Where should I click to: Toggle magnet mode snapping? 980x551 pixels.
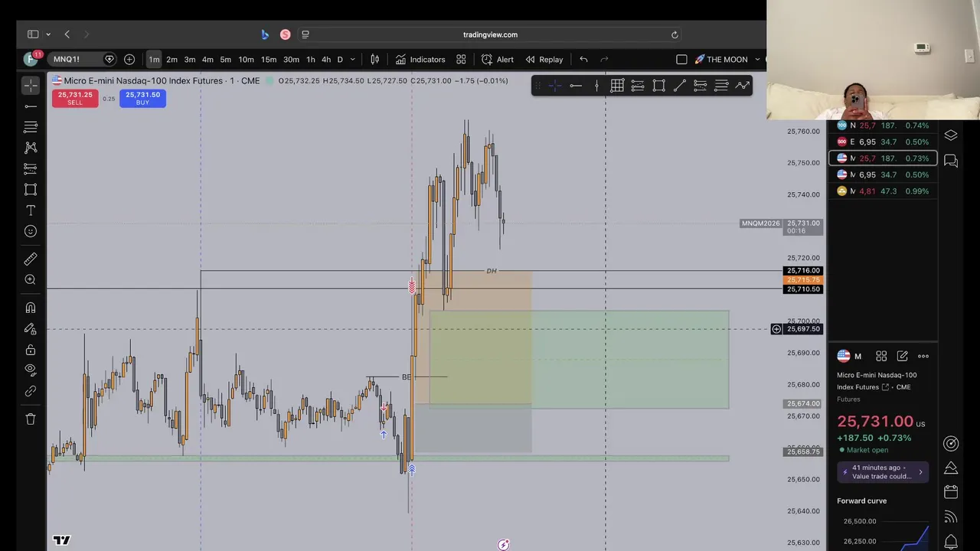(31, 308)
